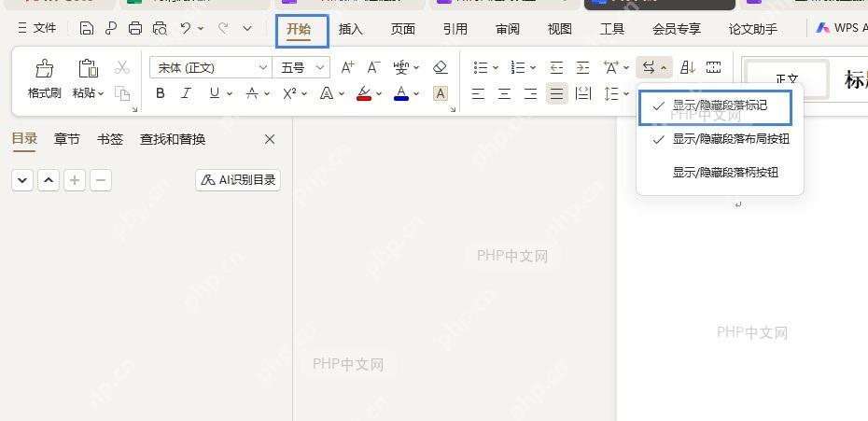Center-align the paragraph text

tap(504, 93)
